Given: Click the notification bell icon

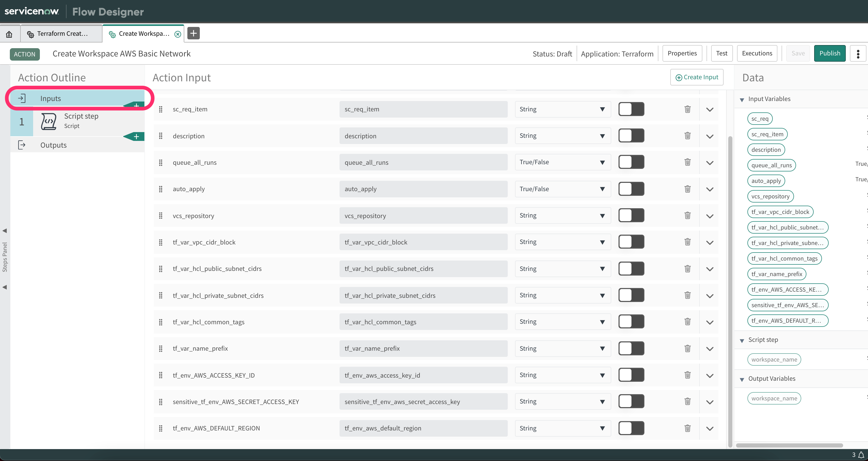Looking at the screenshot, I should 861,455.
